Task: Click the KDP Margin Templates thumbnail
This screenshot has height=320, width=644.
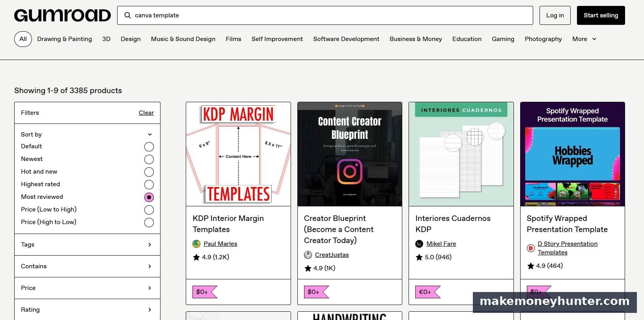Action: click(x=238, y=154)
